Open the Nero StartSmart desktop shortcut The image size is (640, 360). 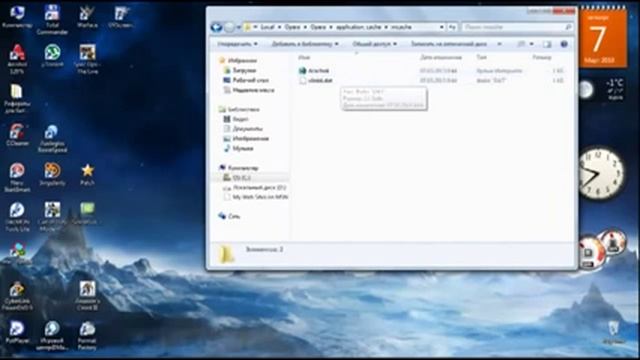(x=17, y=178)
